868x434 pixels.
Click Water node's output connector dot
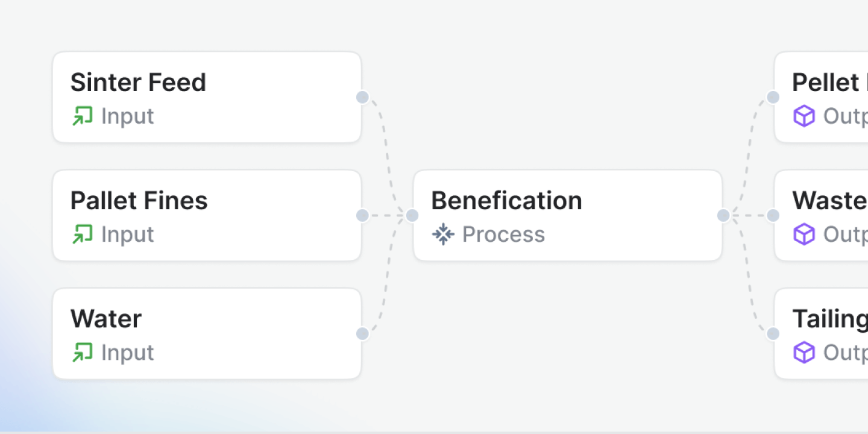coord(362,333)
